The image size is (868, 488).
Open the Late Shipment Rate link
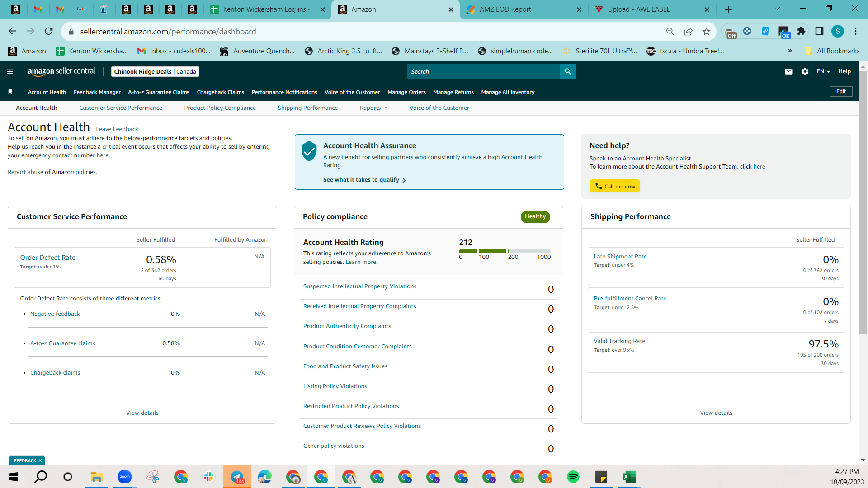tap(620, 257)
